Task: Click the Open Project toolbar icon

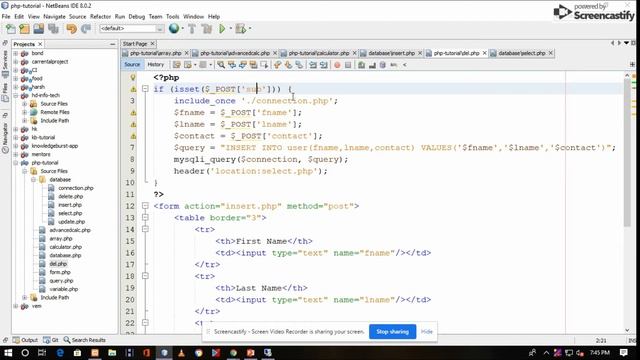Action: click(x=39, y=29)
